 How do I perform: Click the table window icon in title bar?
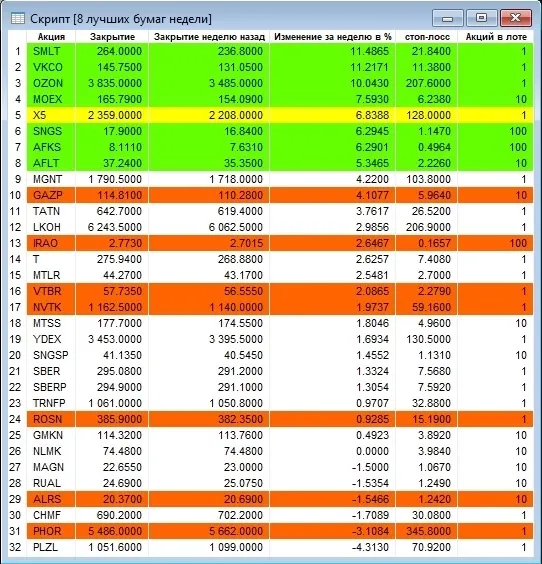coord(18,18)
